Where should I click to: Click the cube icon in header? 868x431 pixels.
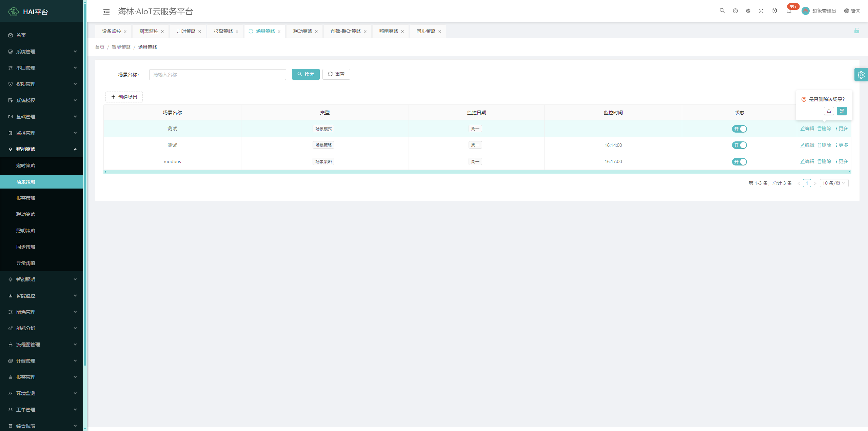pyautogui.click(x=748, y=11)
